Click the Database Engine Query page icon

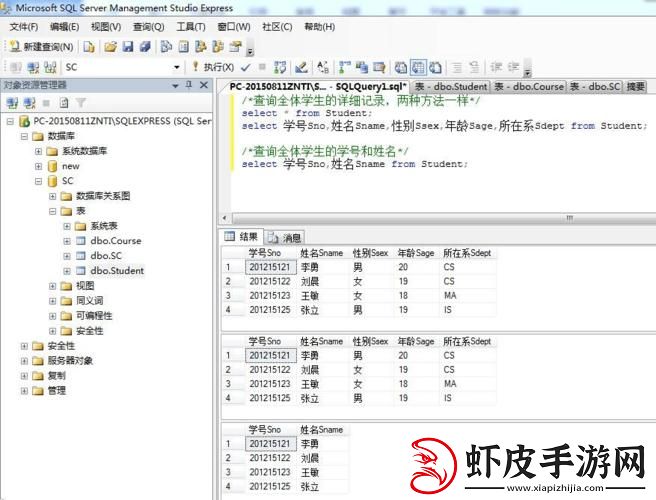tap(89, 46)
